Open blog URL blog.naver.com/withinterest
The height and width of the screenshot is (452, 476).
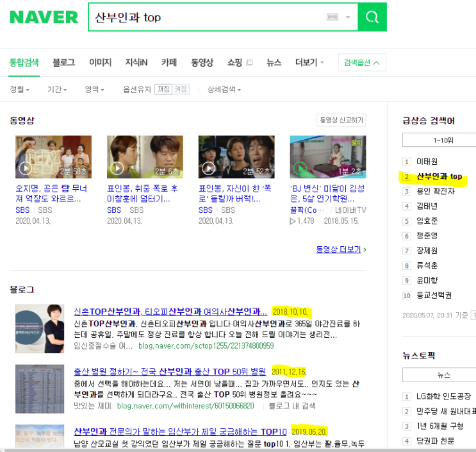pyautogui.click(x=186, y=406)
